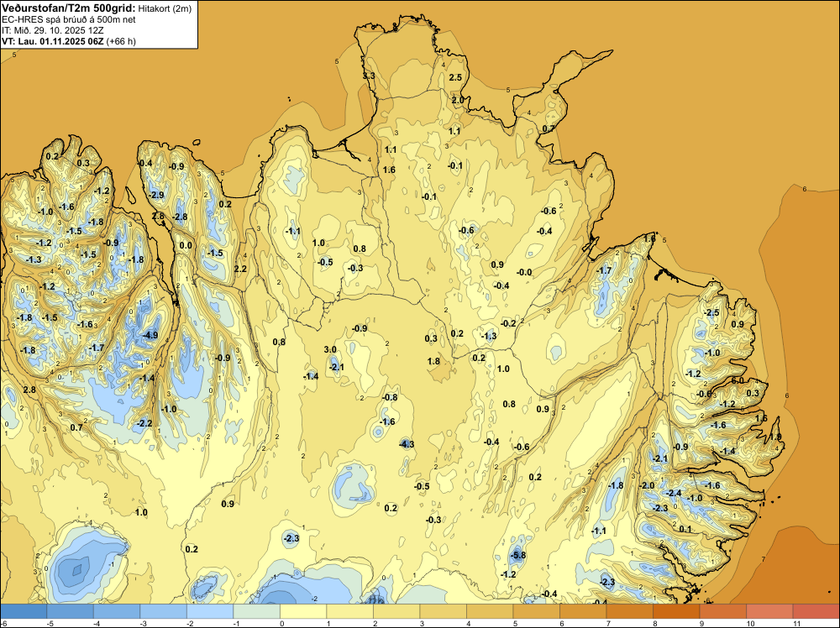Click the legend swatch between 2 and 3
The height and width of the screenshot is (628, 840).
(x=396, y=611)
